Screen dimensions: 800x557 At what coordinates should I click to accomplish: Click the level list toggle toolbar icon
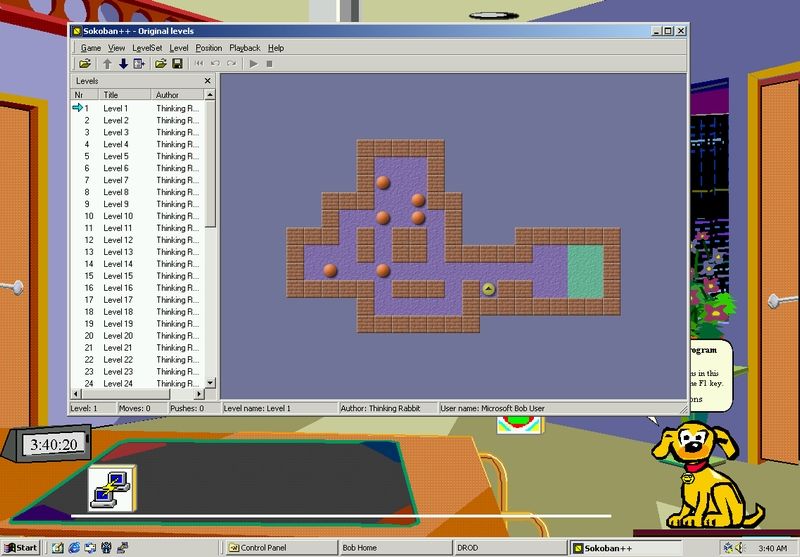coord(139,64)
